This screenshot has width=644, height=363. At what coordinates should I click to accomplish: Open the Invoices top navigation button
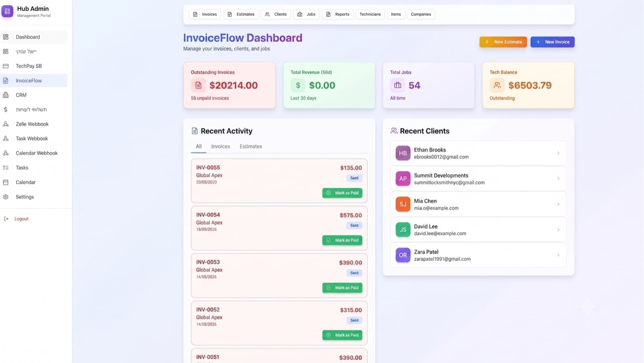pyautogui.click(x=205, y=14)
